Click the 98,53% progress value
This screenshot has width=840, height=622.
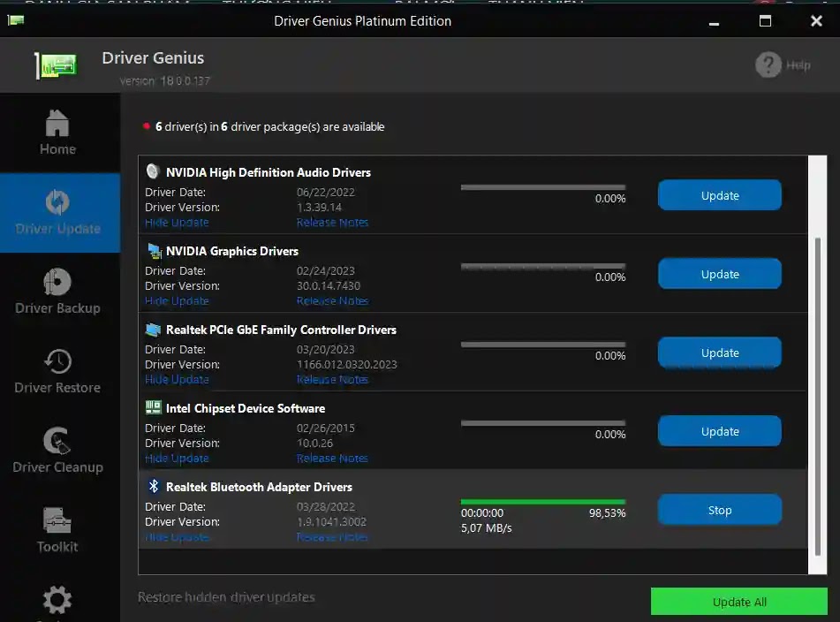click(x=607, y=512)
